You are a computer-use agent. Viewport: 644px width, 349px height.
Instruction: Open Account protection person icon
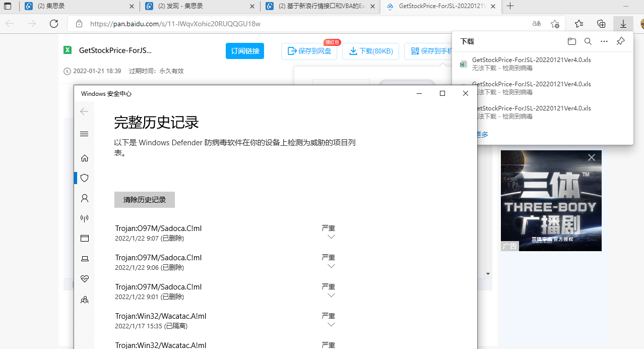pos(85,198)
